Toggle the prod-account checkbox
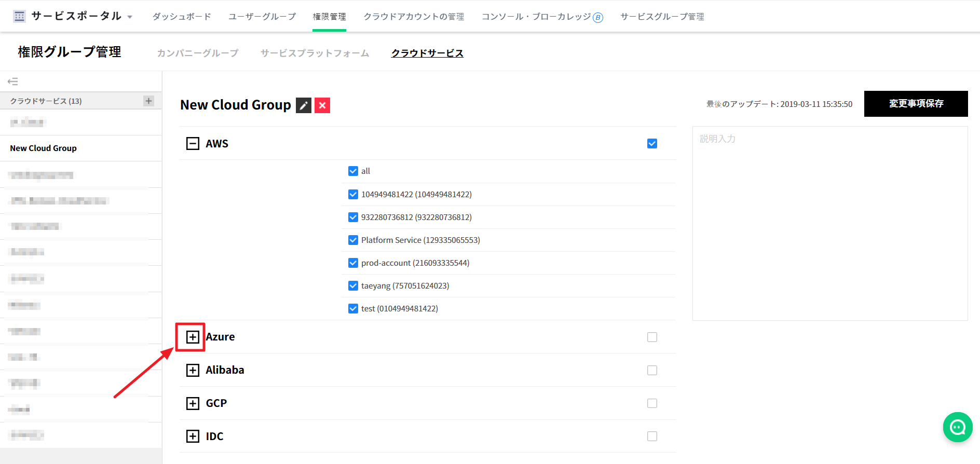This screenshot has height=464, width=980. [353, 263]
